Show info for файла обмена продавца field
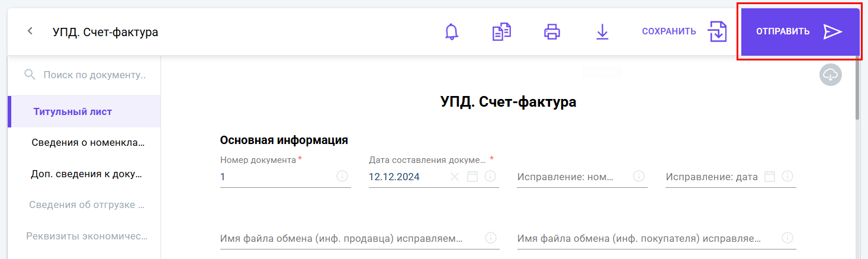Screen dimensions: 868x259 tap(490, 238)
